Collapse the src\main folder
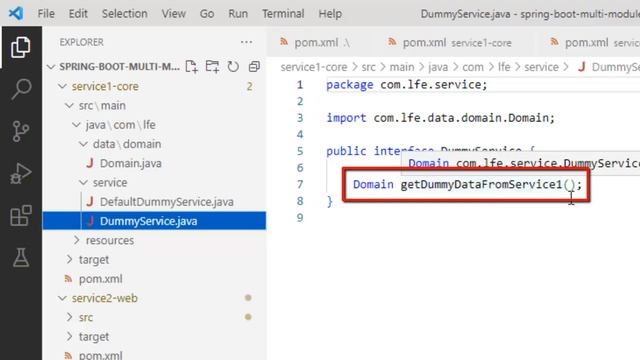 click(69, 105)
